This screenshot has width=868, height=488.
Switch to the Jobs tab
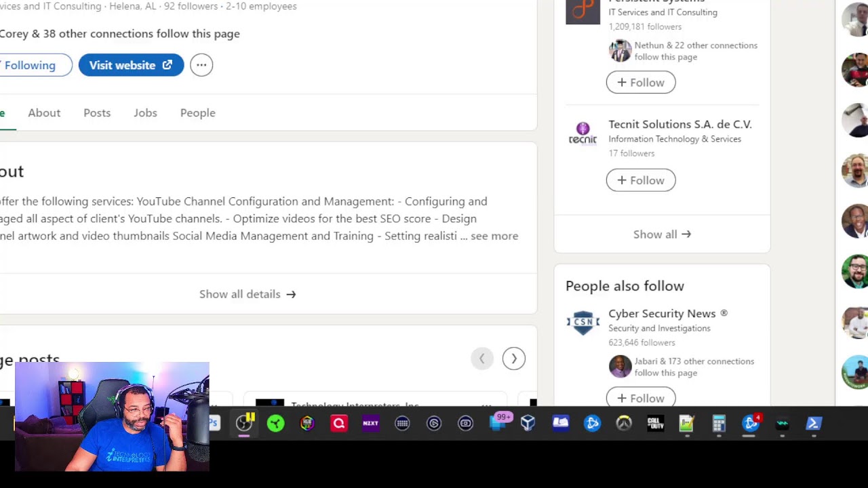145,113
